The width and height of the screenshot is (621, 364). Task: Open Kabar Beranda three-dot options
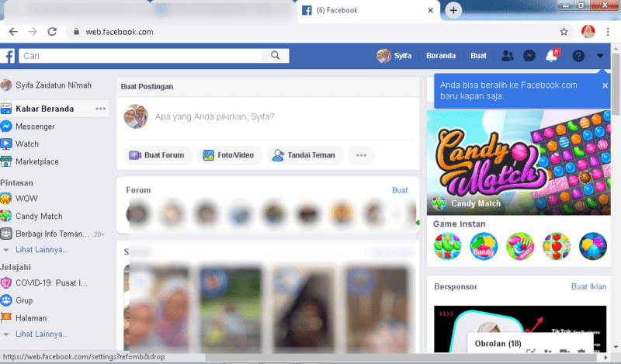pos(101,109)
